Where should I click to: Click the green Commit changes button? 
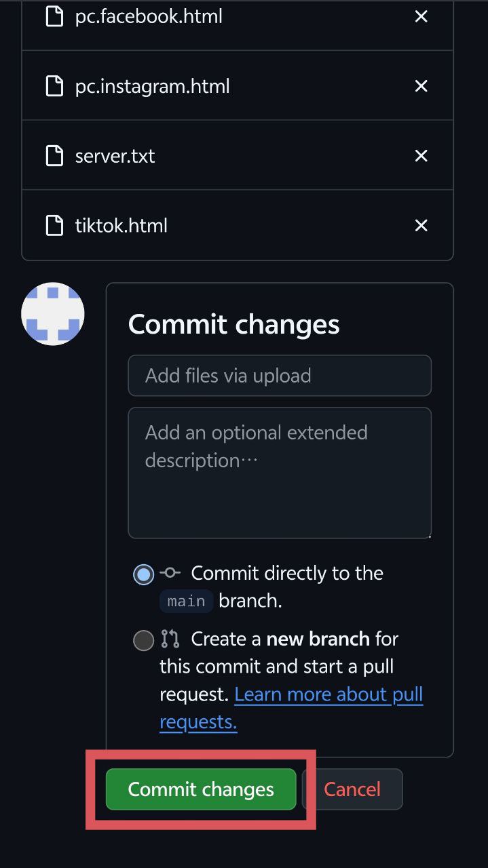click(x=201, y=789)
